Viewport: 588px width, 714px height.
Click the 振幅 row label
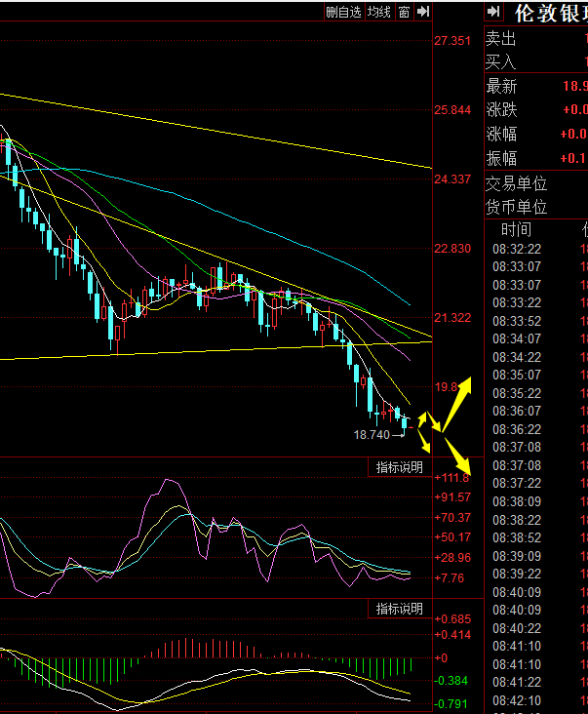[501, 158]
